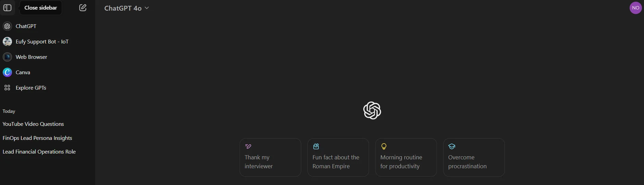
Task: Click the Explore GPTs grid icon
Action: [7, 88]
